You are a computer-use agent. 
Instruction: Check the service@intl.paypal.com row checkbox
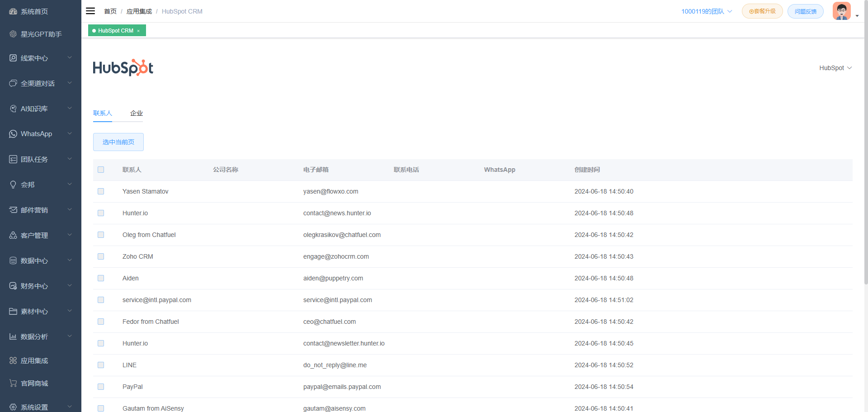point(101,300)
